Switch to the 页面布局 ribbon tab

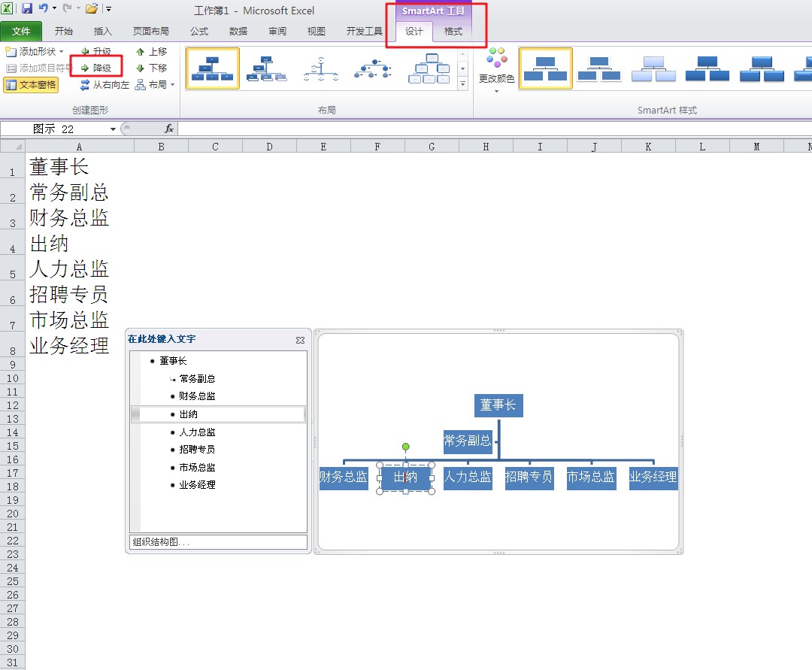(x=150, y=31)
